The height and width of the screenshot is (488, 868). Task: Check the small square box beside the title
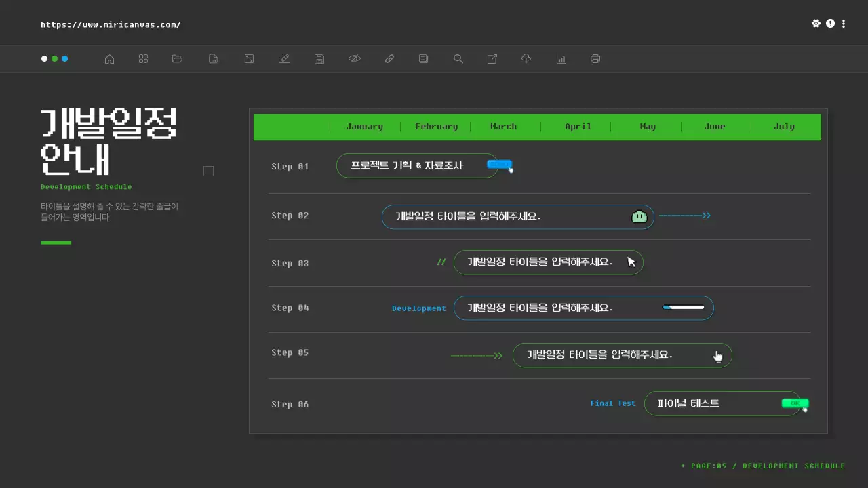pyautogui.click(x=208, y=171)
